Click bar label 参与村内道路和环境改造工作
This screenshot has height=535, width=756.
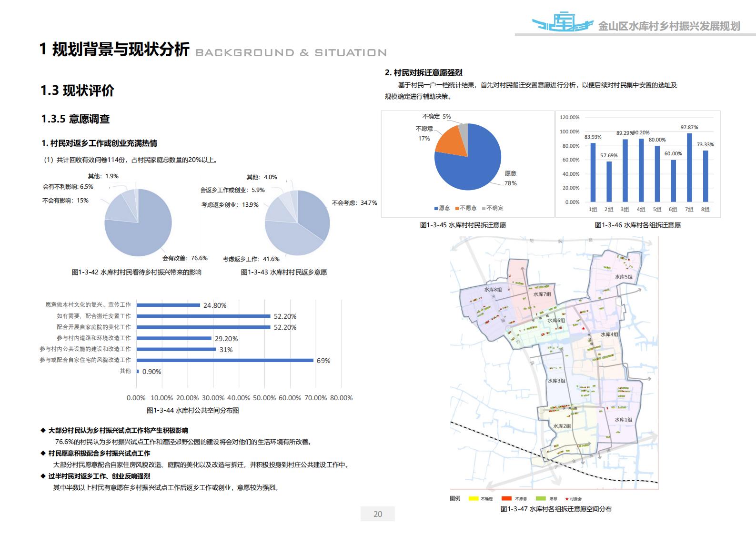tap(94, 338)
